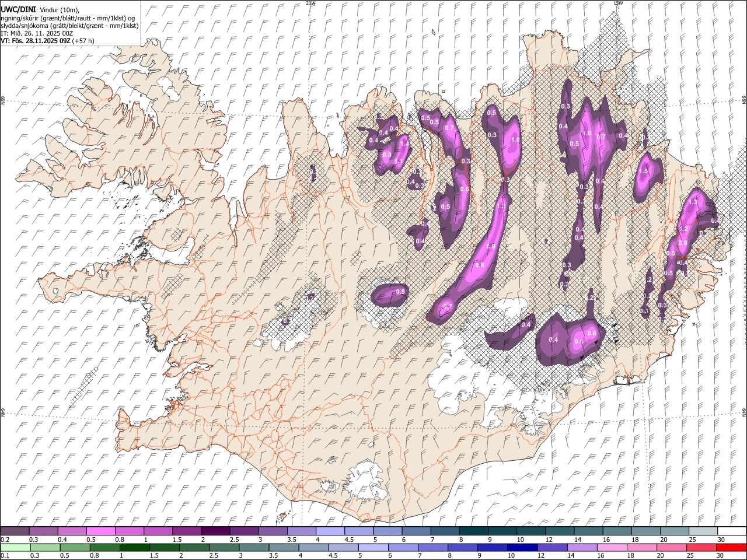This screenshot has width=747, height=560.
Task: Pick lower legend bright red swatch above 30
Action: pos(731,547)
